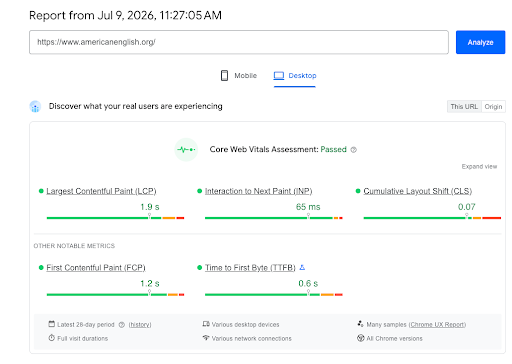The height and width of the screenshot is (364, 512).
Task: Click the real users CrUX icon
Action: tap(35, 107)
